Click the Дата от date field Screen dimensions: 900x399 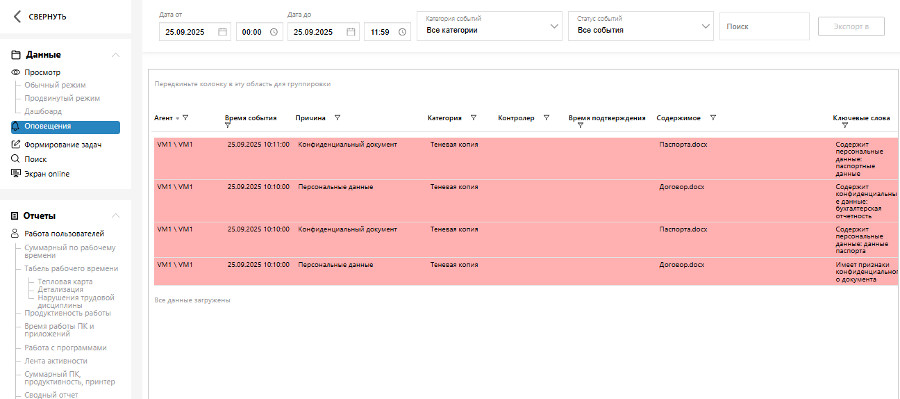[x=195, y=32]
